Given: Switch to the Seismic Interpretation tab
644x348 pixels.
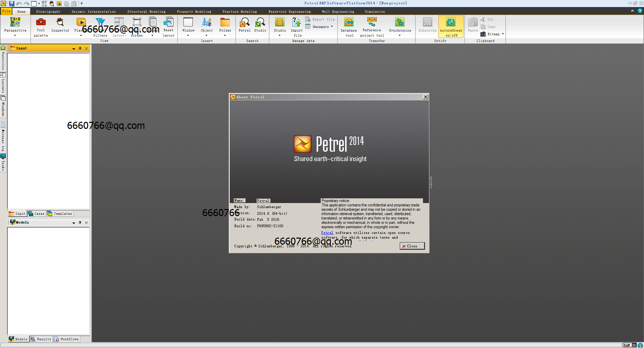Looking at the screenshot, I should click(x=94, y=11).
